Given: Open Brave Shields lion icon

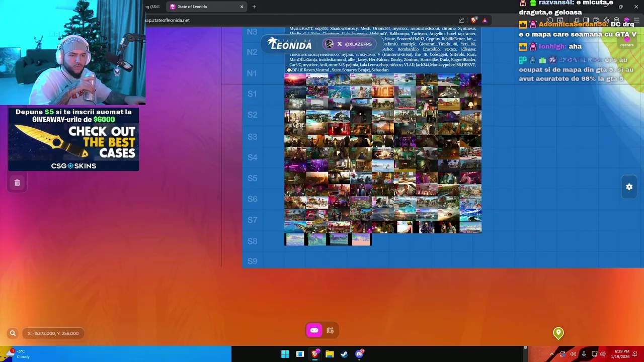Looking at the screenshot, I should 473,20.
